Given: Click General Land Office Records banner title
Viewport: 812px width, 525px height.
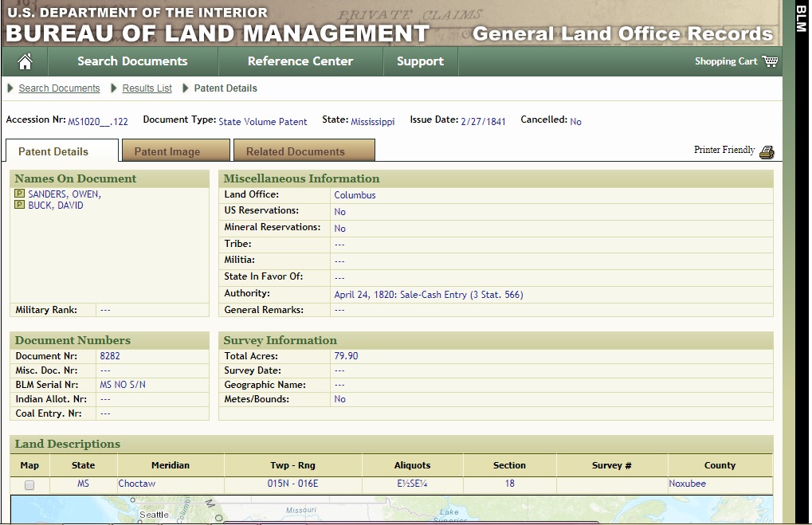Looking at the screenshot, I should 622,33.
